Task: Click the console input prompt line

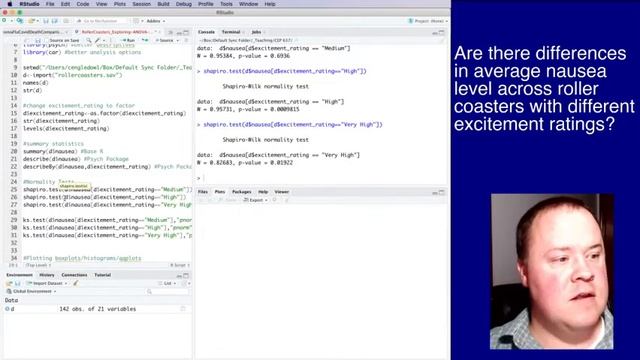Action: click(x=322, y=178)
